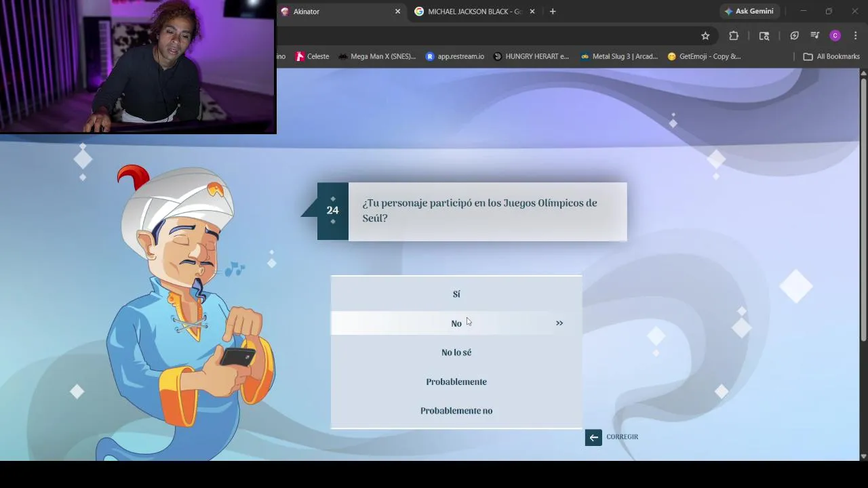The width and height of the screenshot is (868, 488).
Task: Answer Sí to the question
Action: point(456,294)
